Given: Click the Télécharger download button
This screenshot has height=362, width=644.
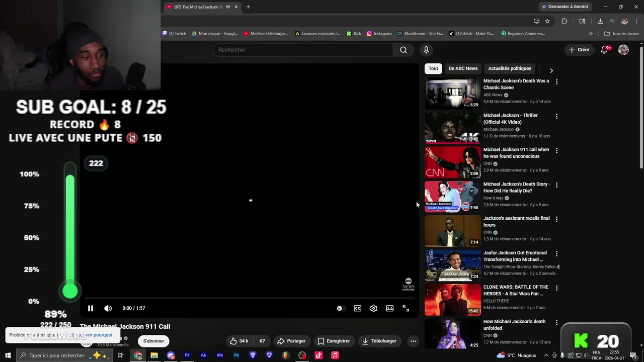Looking at the screenshot, I should coord(379,341).
